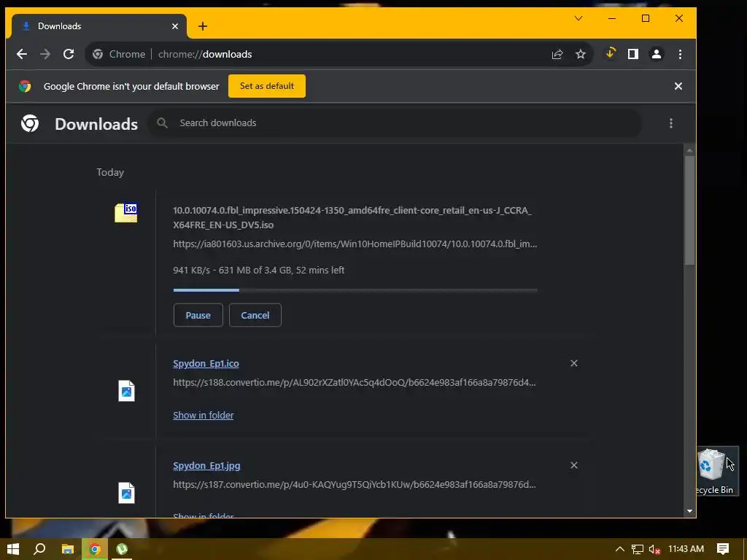This screenshot has width=747, height=560.
Task: Open a new tab with the plus button
Action: (x=203, y=26)
